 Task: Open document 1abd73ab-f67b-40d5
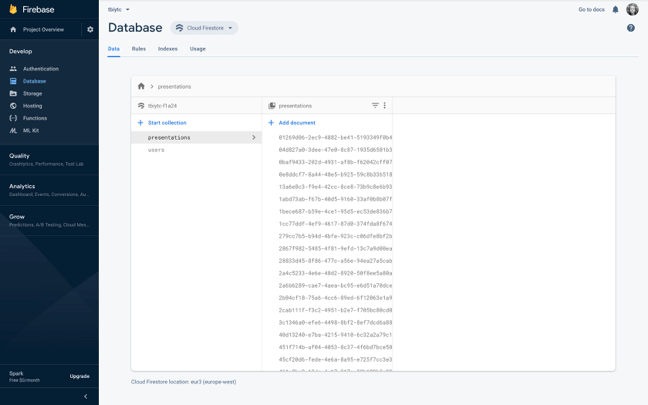click(335, 199)
